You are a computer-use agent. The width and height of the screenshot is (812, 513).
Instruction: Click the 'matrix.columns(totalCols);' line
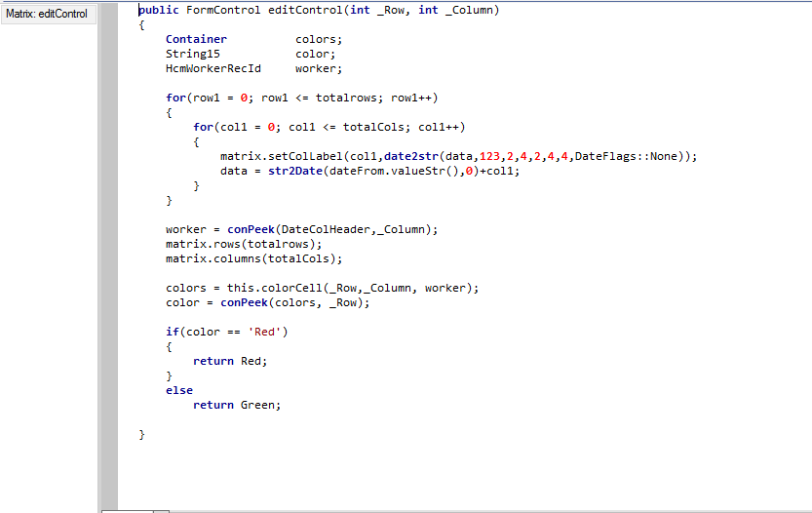click(254, 258)
